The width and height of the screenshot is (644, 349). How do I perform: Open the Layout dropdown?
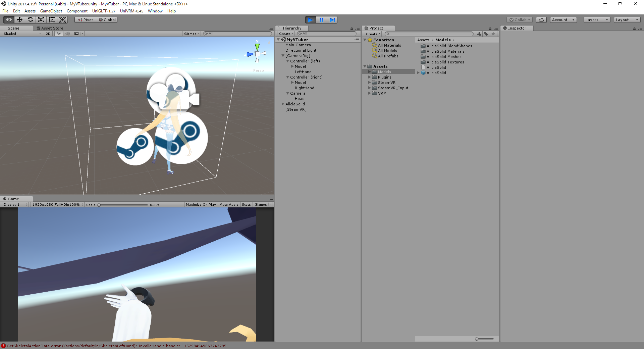[627, 20]
